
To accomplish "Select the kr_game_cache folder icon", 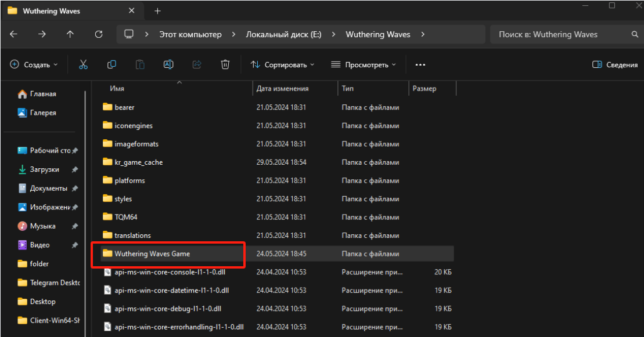I will click(107, 162).
